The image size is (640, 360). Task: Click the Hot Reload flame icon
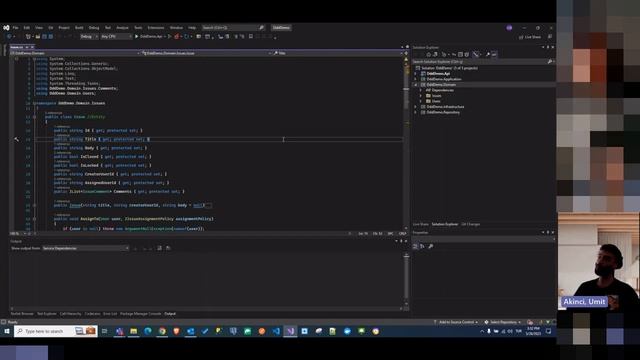[x=177, y=37]
